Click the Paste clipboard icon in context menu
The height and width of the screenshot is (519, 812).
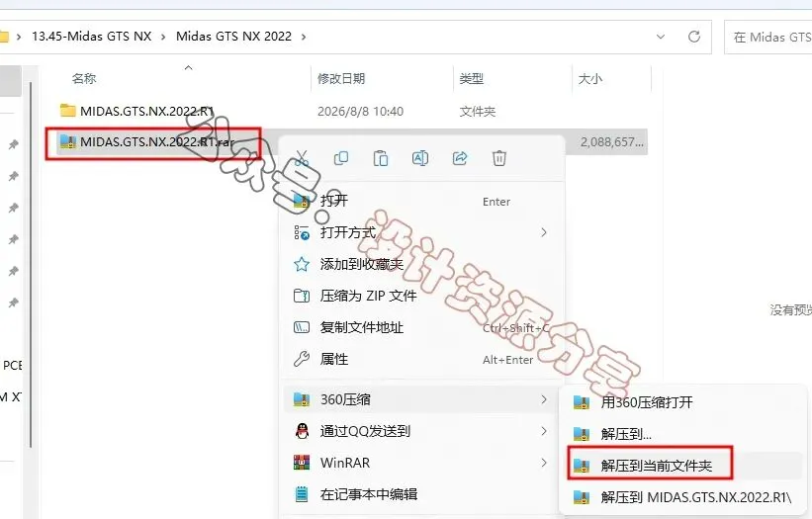pyautogui.click(x=381, y=158)
